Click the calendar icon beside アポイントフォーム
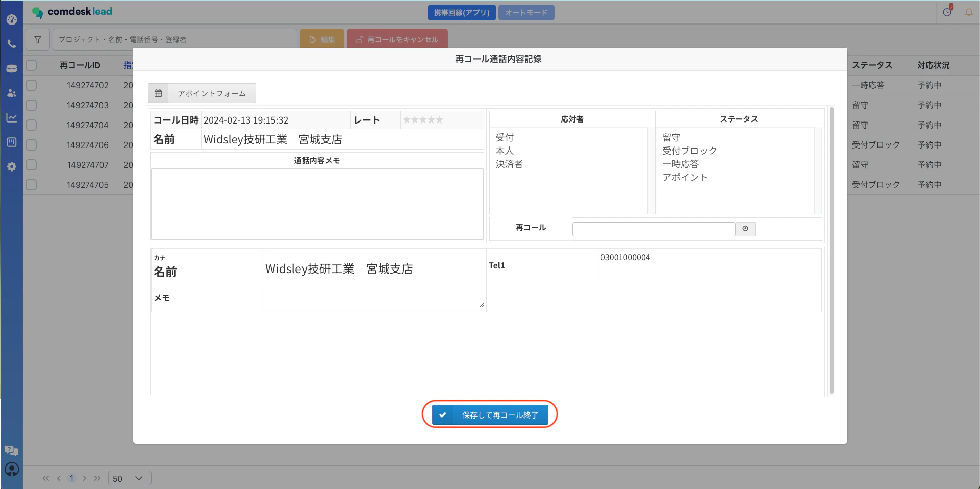 pyautogui.click(x=158, y=93)
